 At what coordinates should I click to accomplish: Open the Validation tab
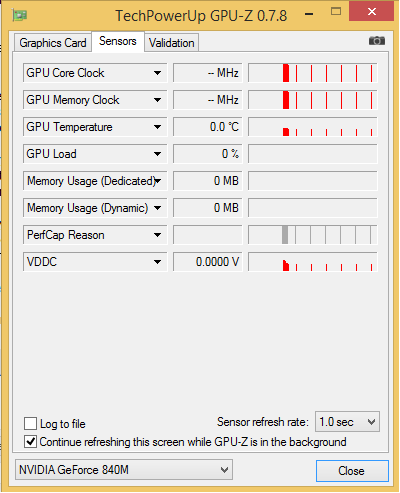(172, 43)
